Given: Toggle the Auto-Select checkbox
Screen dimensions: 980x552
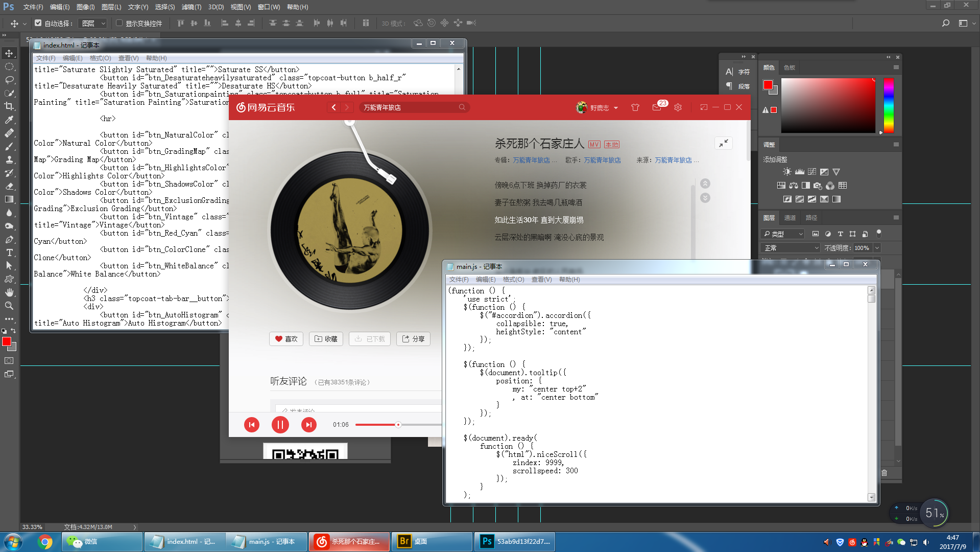Looking at the screenshot, I should pyautogui.click(x=38, y=23).
